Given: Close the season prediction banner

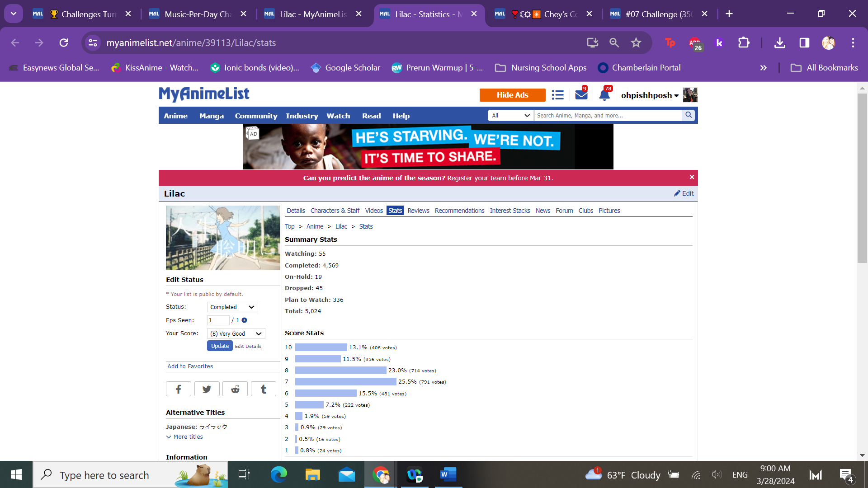Looking at the screenshot, I should pyautogui.click(x=692, y=177).
